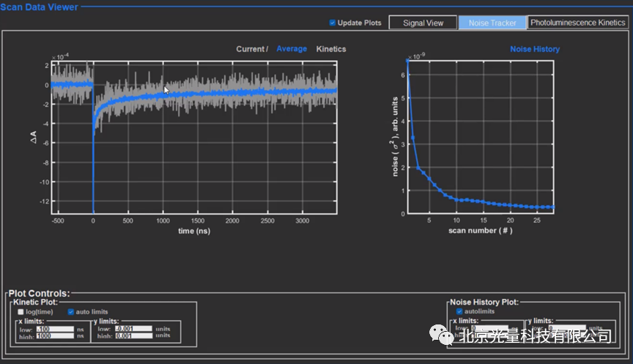633x364 pixels.
Task: Click the time (ns) axis label
Action: (194, 231)
